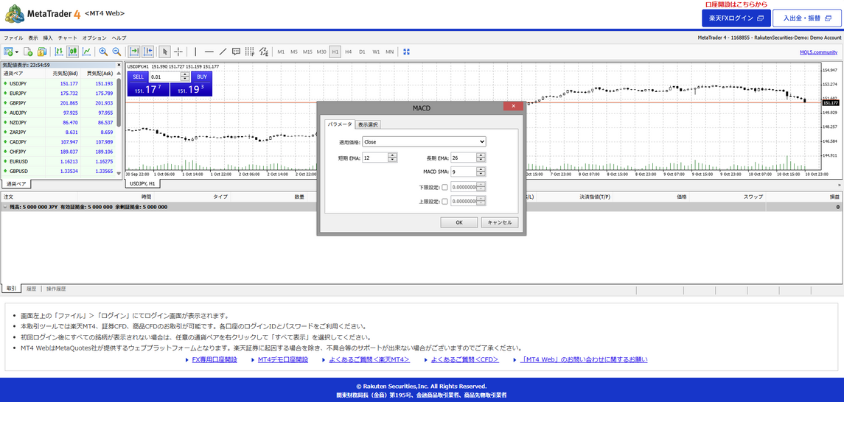Enable the 上限設定 checkbox

coord(444,201)
